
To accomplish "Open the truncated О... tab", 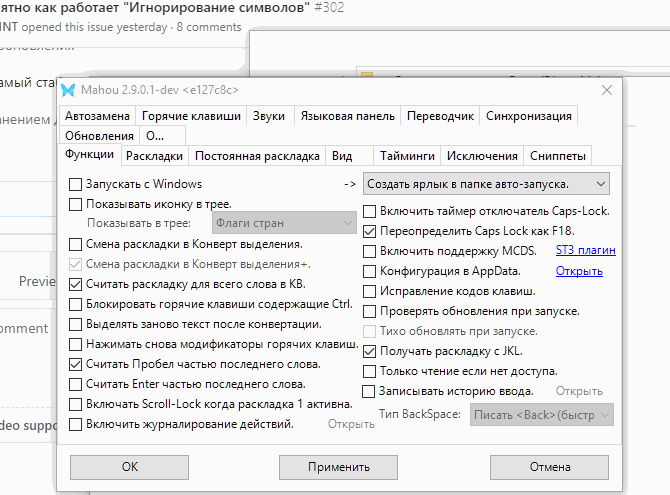I will 162,136.
